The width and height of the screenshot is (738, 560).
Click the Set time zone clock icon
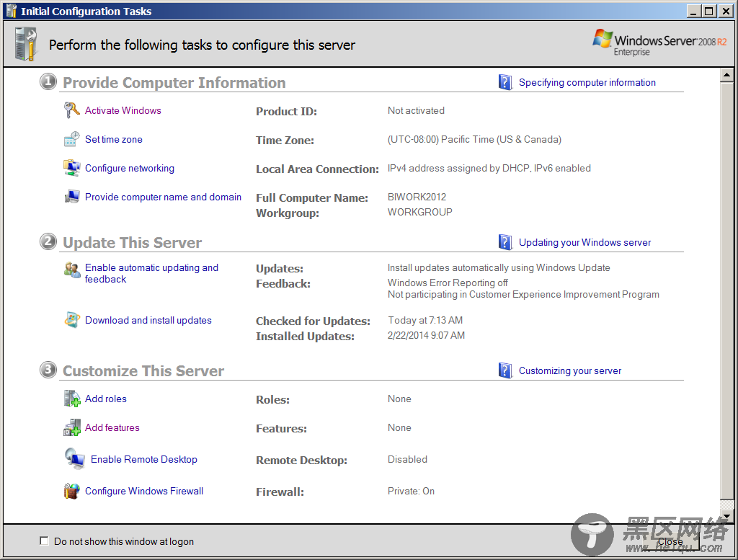click(x=71, y=139)
